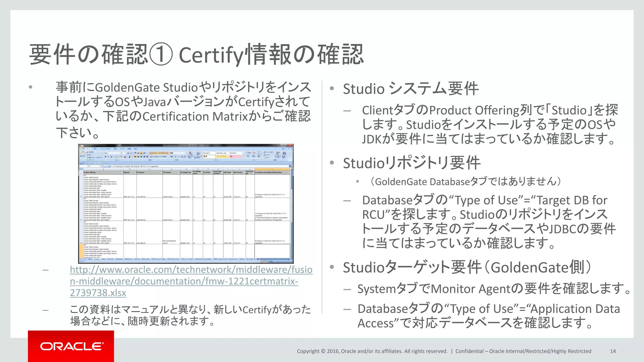Image resolution: width=644 pixels, height=362 pixels.
Task: Select the 表示 ribbon tab
Action: click(136, 149)
